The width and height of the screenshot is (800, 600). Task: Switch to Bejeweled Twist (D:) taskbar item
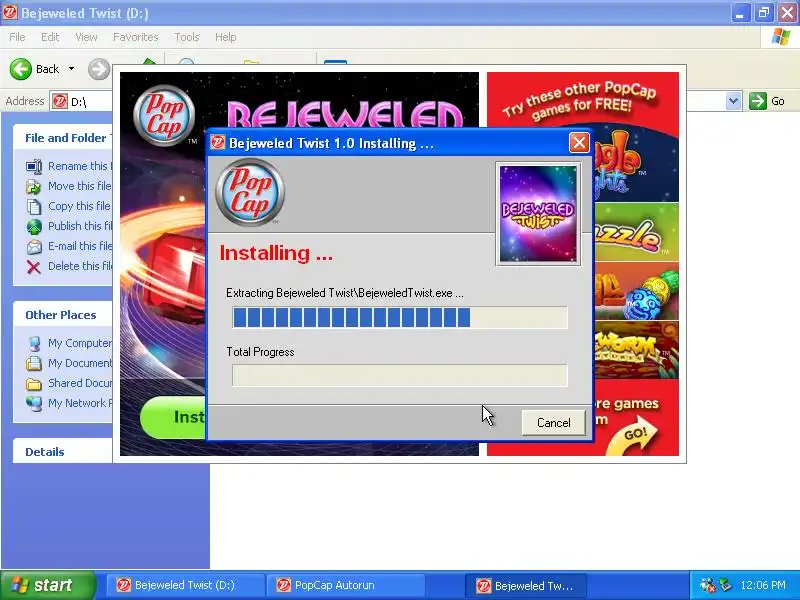[185, 585]
